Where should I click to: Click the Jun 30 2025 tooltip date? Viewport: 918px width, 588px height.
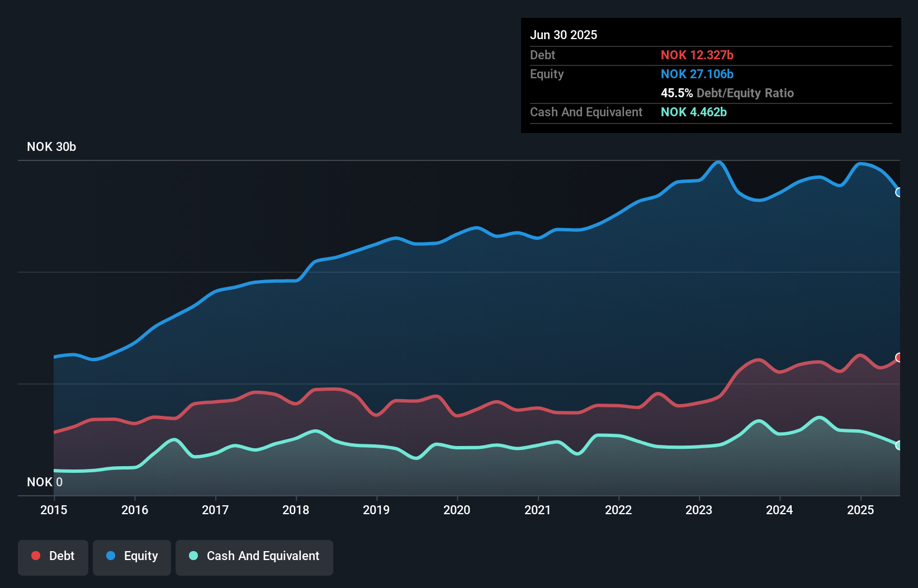click(564, 35)
